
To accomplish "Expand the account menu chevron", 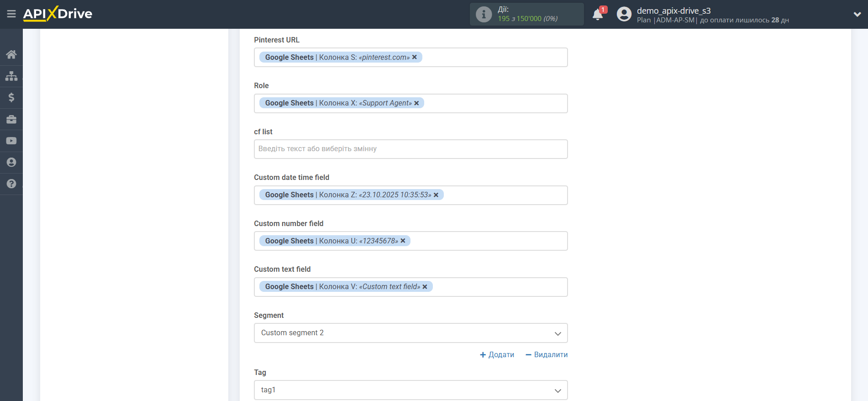I will tap(857, 14).
